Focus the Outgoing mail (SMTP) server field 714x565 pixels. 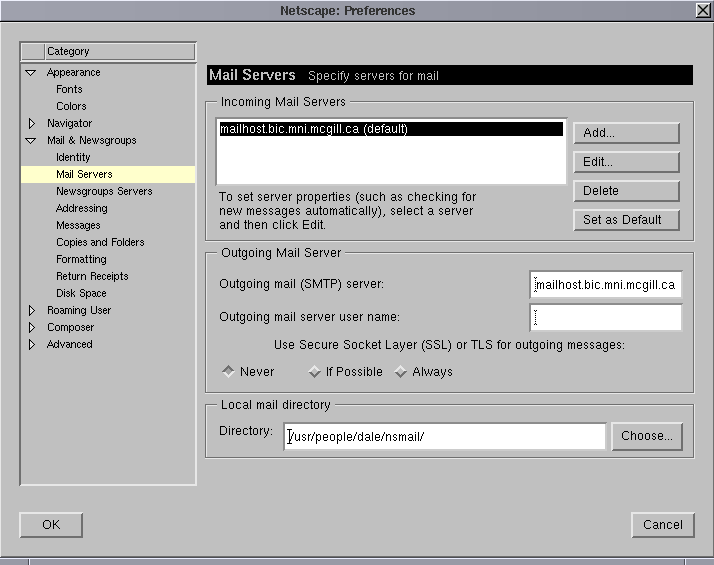(606, 285)
